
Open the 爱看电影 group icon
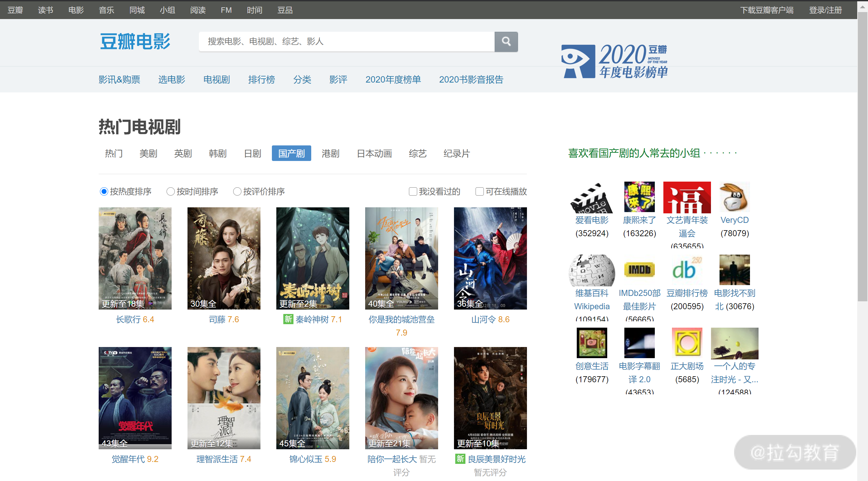(592, 197)
